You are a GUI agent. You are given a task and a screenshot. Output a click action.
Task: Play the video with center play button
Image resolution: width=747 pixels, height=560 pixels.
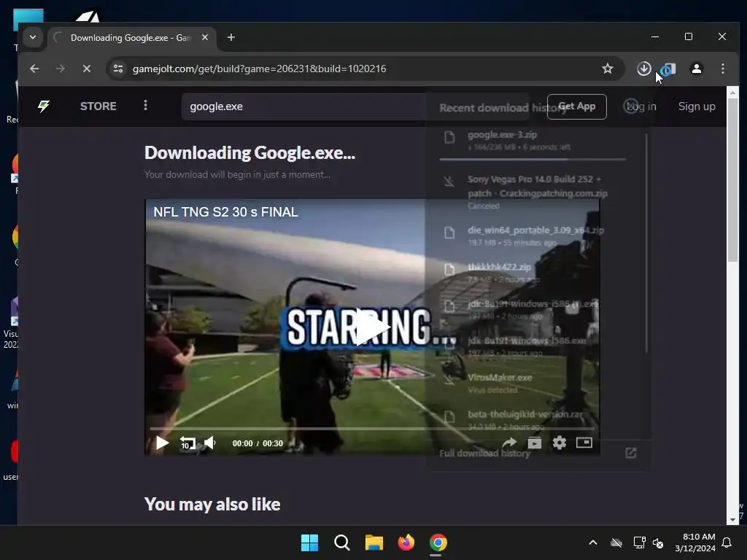[x=372, y=327]
